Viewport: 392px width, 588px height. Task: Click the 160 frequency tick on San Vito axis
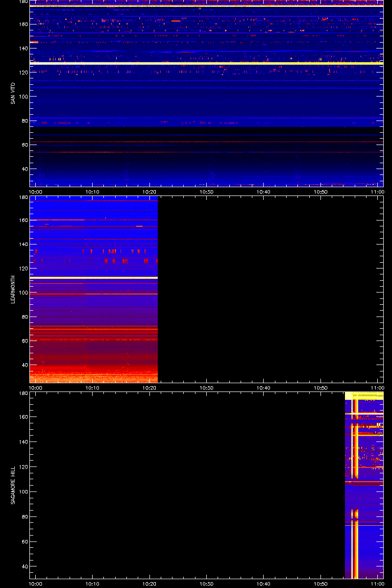[x=23, y=24]
